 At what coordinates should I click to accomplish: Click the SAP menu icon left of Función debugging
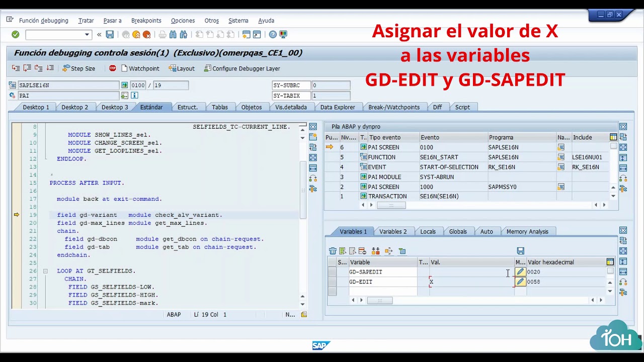tap(10, 20)
